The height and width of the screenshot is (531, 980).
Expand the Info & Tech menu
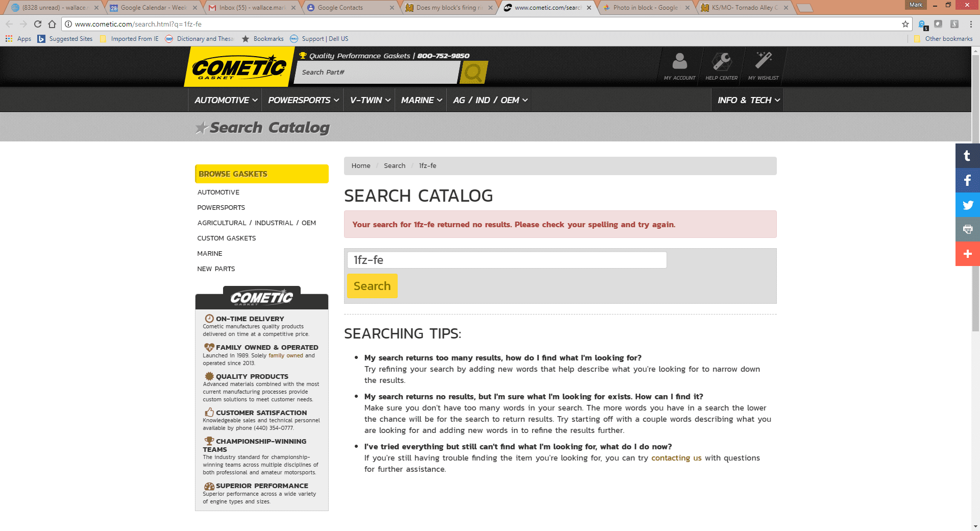(x=748, y=100)
